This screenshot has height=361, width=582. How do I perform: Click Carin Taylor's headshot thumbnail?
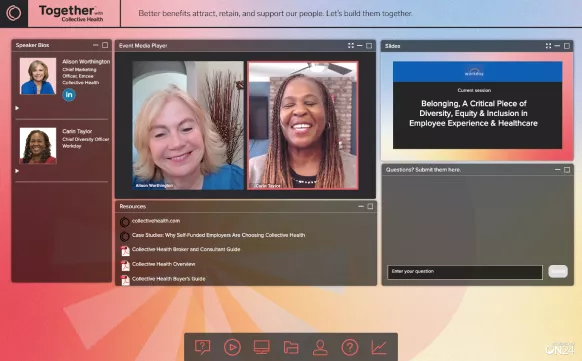point(38,146)
